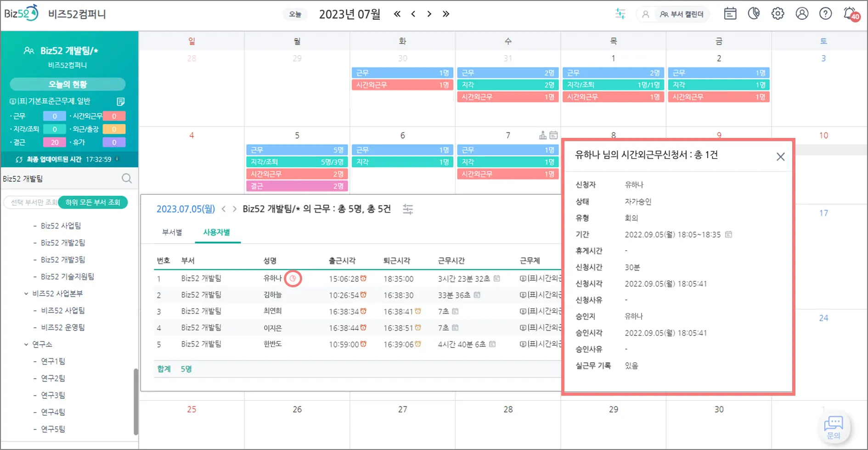Refresh the 최종 업데이트된 시간 status
The height and width of the screenshot is (450, 868).
pyautogui.click(x=19, y=159)
